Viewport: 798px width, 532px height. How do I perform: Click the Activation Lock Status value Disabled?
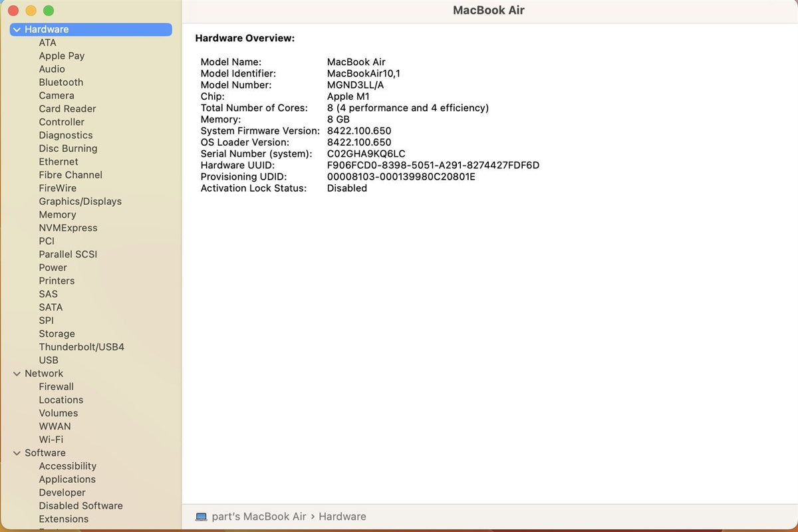(x=347, y=188)
